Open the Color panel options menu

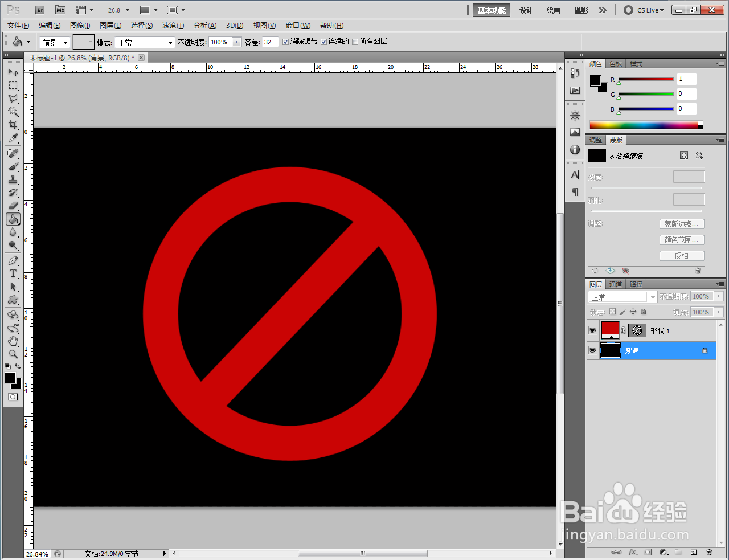click(720, 63)
